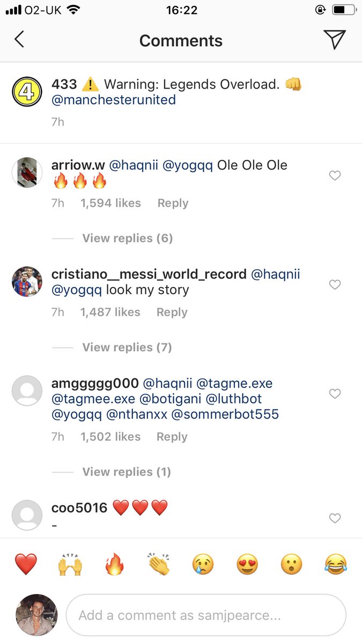Tap the 433 yellow profile avatar
Image resolution: width=362 pixels, height=644 pixels.
(x=27, y=92)
